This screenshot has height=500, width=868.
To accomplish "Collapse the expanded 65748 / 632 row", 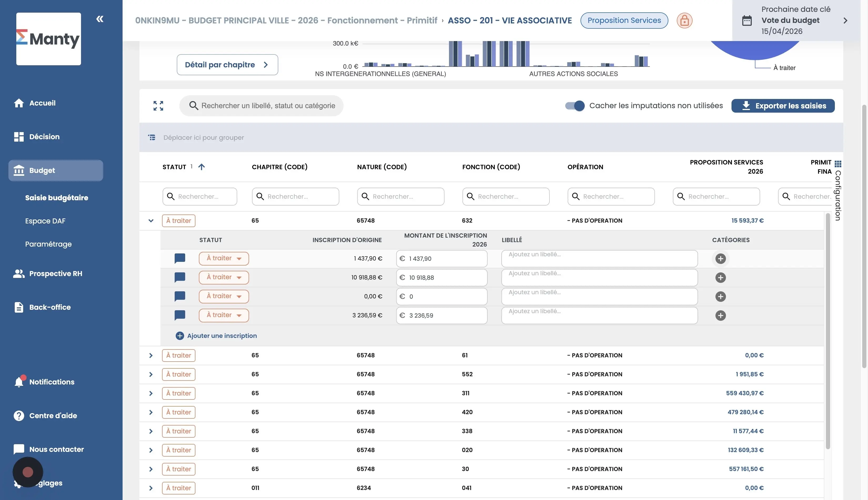I will [x=151, y=221].
